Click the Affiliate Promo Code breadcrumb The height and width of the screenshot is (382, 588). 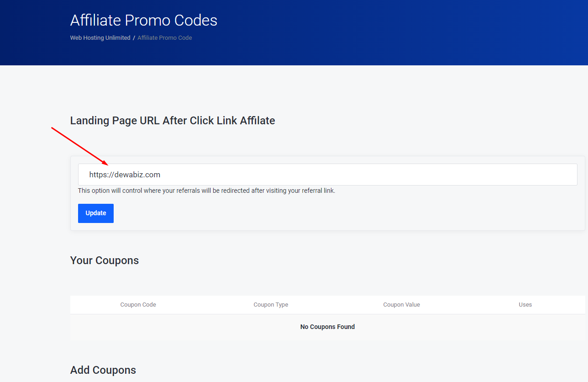coord(164,38)
